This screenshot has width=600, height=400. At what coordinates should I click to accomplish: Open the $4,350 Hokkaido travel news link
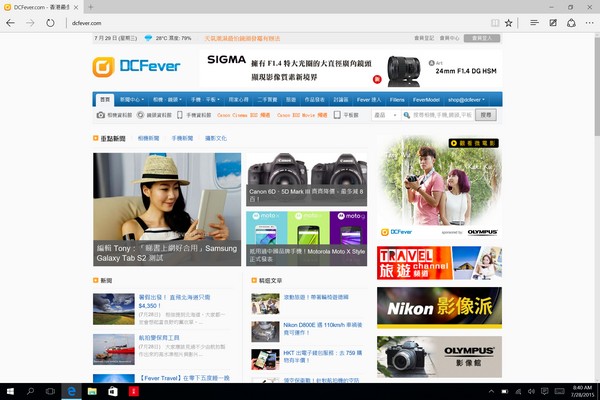pos(174,301)
